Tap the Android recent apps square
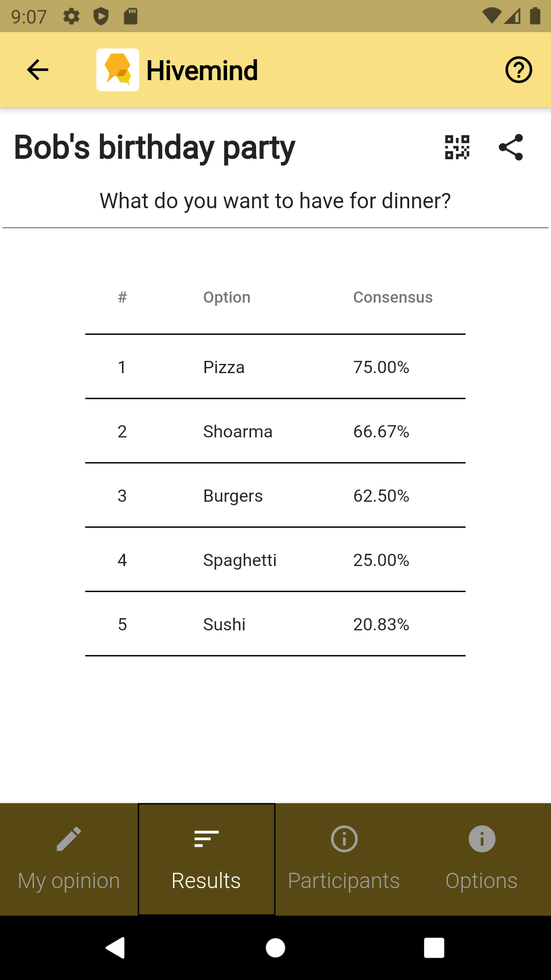Screen dimensions: 551x980 pyautogui.click(x=434, y=948)
